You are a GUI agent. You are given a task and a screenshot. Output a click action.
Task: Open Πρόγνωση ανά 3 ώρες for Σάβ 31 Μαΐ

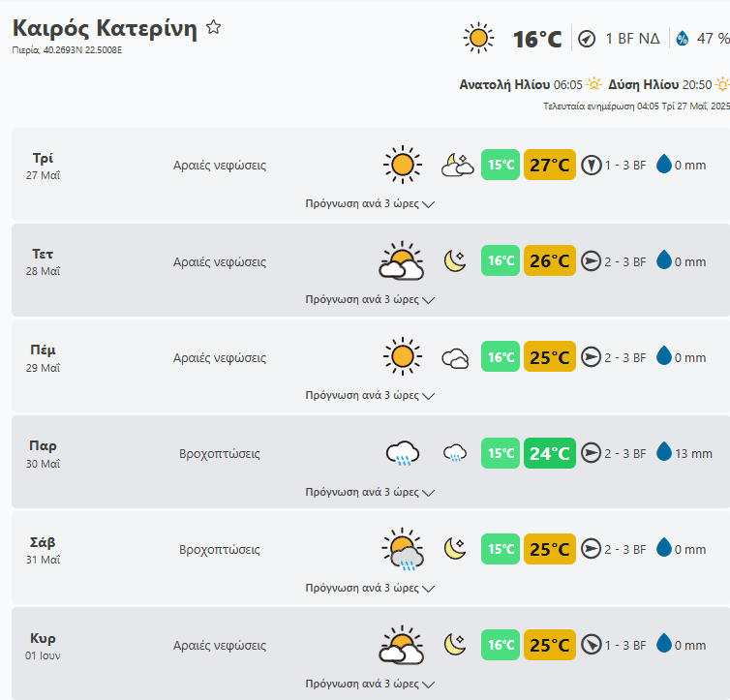click(x=370, y=588)
